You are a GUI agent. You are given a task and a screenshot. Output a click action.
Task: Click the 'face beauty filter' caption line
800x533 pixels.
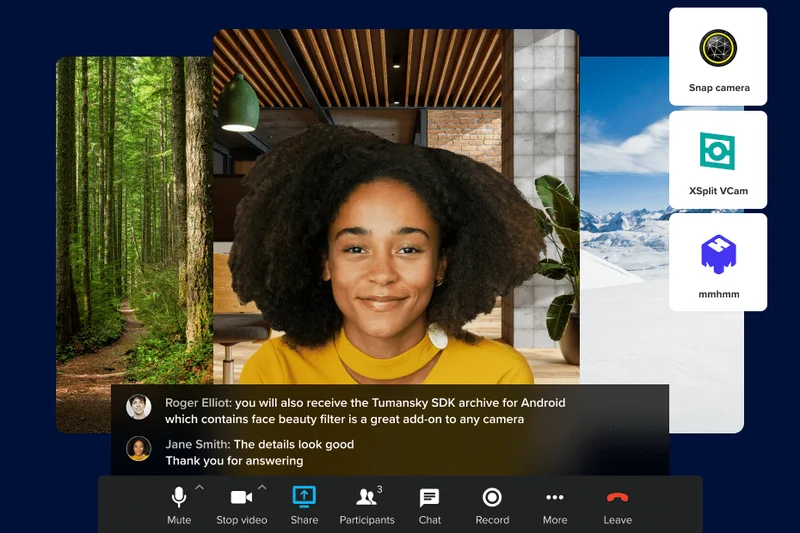coord(344,419)
